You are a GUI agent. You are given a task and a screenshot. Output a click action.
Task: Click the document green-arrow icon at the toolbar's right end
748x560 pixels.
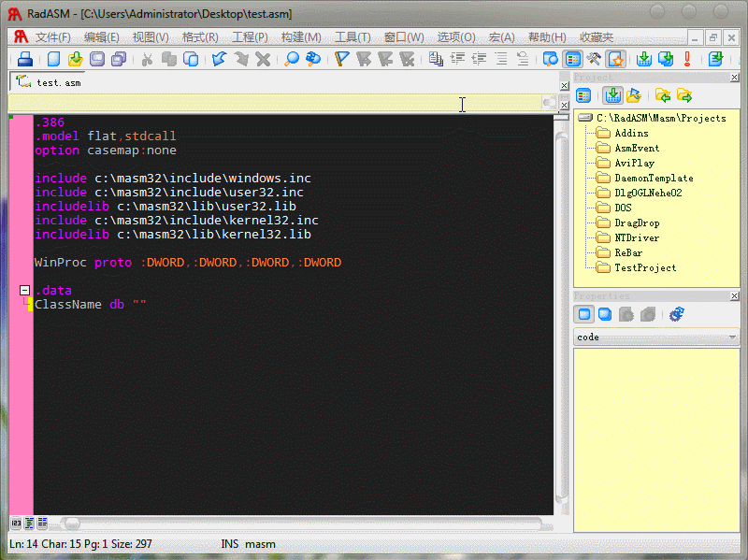715,59
